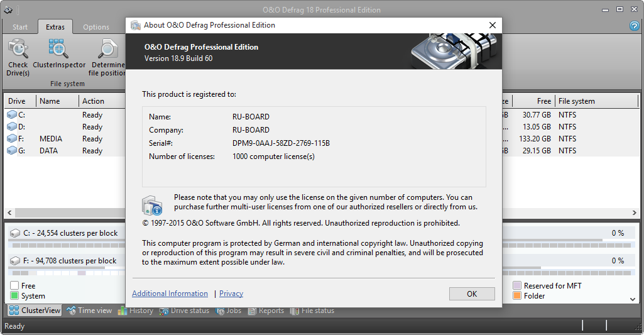Viewport: 644px width, 335px height.
Task: Close the About dialog with X
Action: (x=493, y=25)
